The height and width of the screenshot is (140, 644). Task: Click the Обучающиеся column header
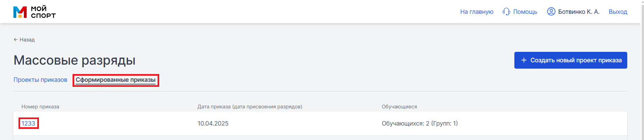(399, 107)
